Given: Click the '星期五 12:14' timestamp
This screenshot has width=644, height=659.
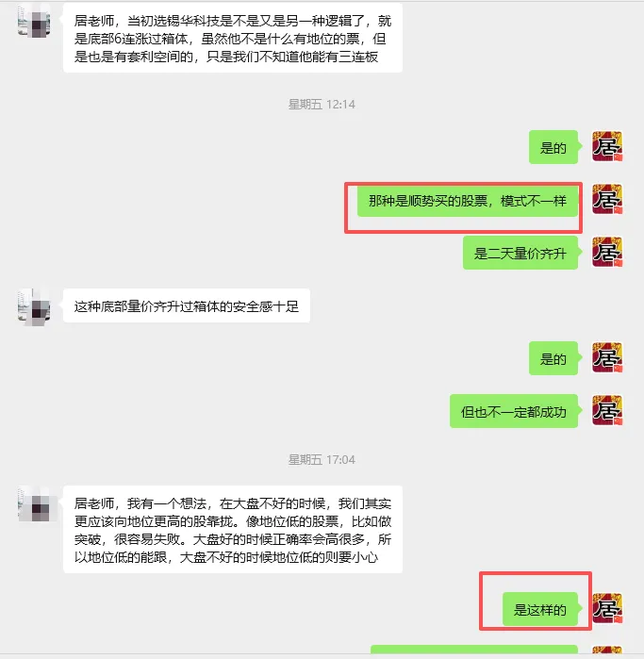Looking at the screenshot, I should point(322,105).
